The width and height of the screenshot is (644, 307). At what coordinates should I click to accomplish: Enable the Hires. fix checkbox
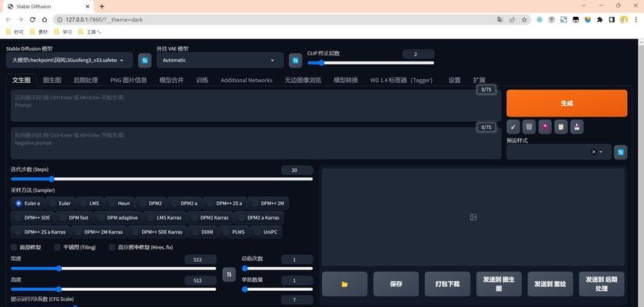(111, 247)
